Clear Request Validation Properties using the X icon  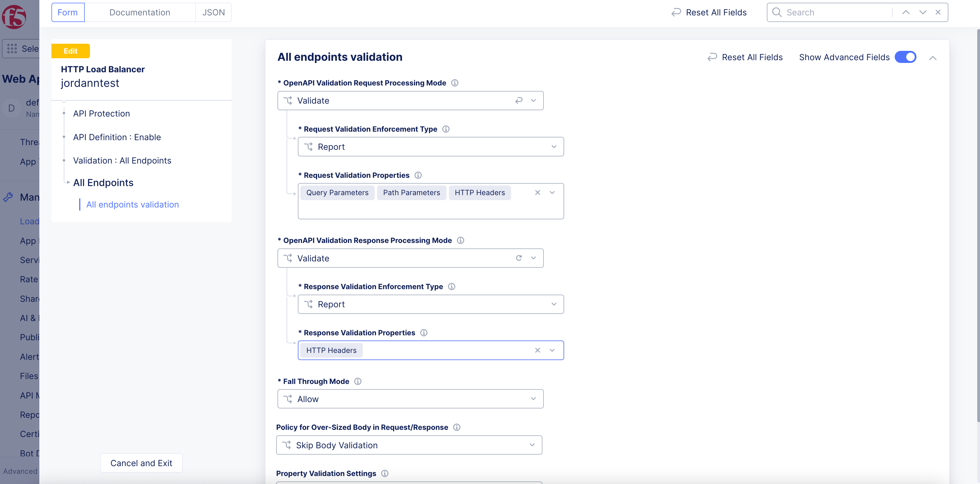[x=537, y=192]
